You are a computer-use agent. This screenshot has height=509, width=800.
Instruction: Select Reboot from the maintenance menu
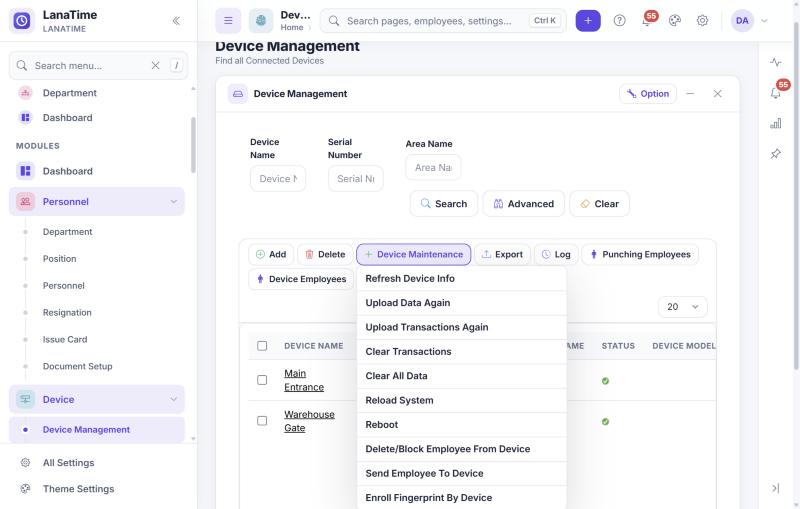click(x=462, y=425)
